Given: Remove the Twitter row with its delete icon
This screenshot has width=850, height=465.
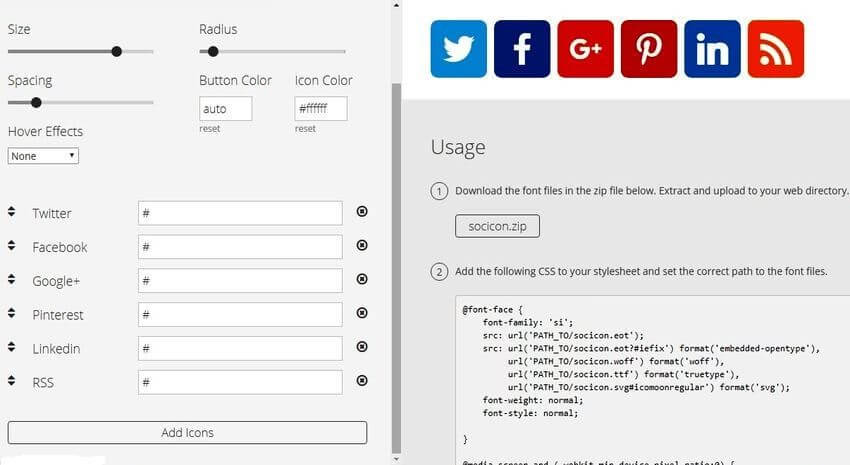Looking at the screenshot, I should [362, 211].
